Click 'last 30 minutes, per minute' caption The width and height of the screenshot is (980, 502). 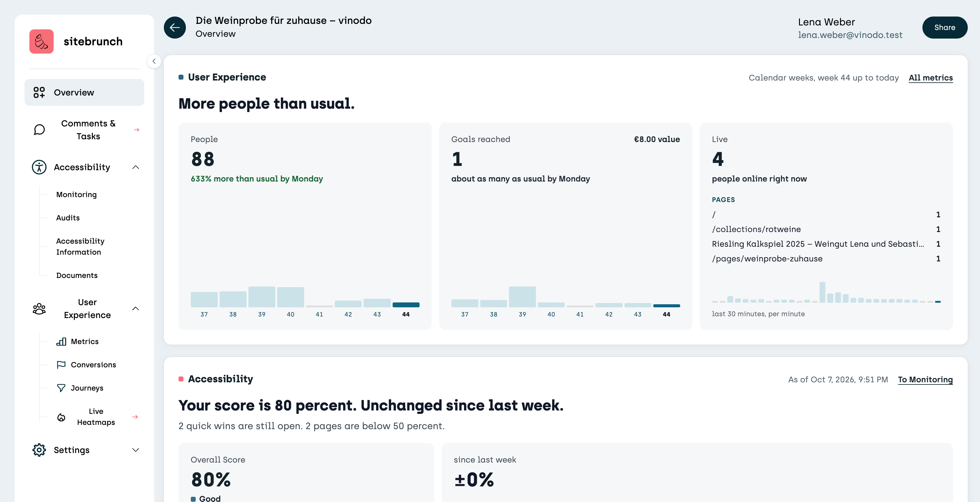758,314
